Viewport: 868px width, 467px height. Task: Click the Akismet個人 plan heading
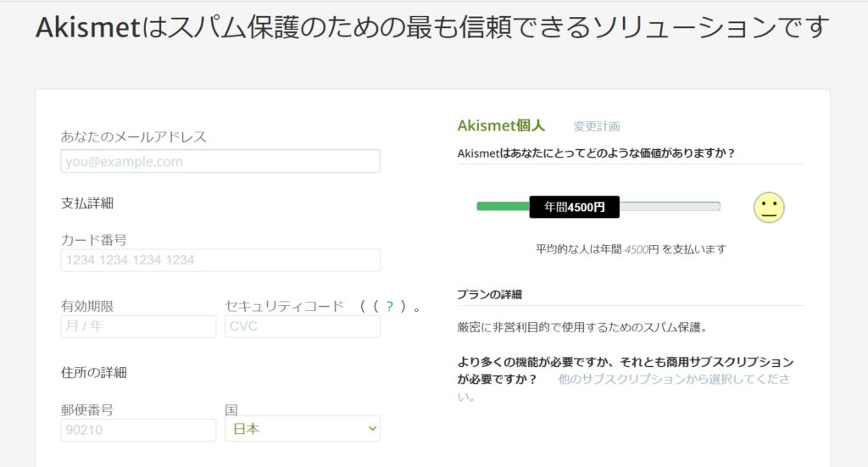(x=501, y=125)
